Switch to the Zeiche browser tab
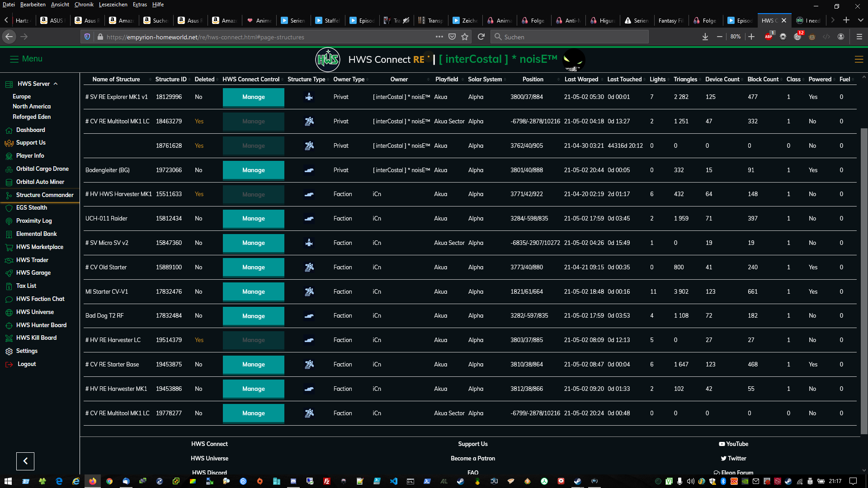 click(465, 20)
